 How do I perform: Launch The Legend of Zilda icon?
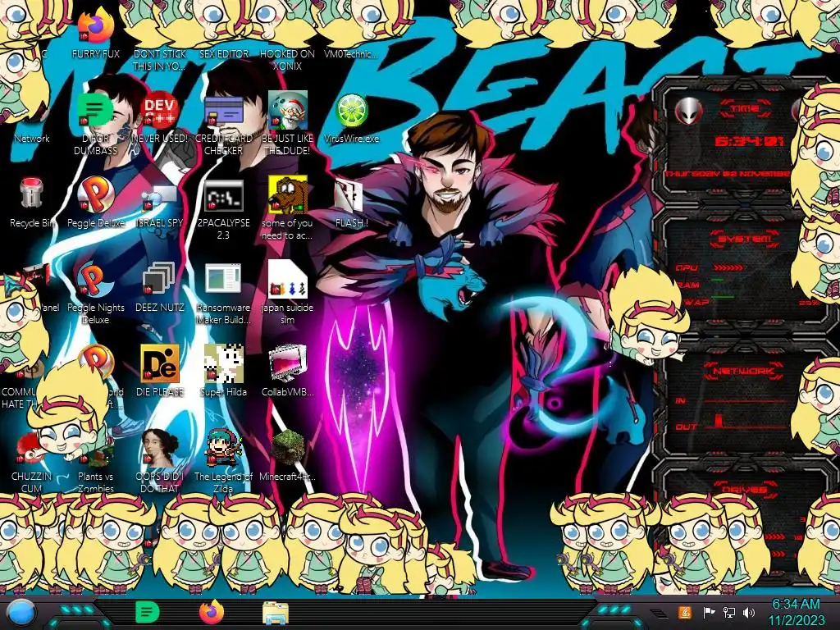click(223, 449)
